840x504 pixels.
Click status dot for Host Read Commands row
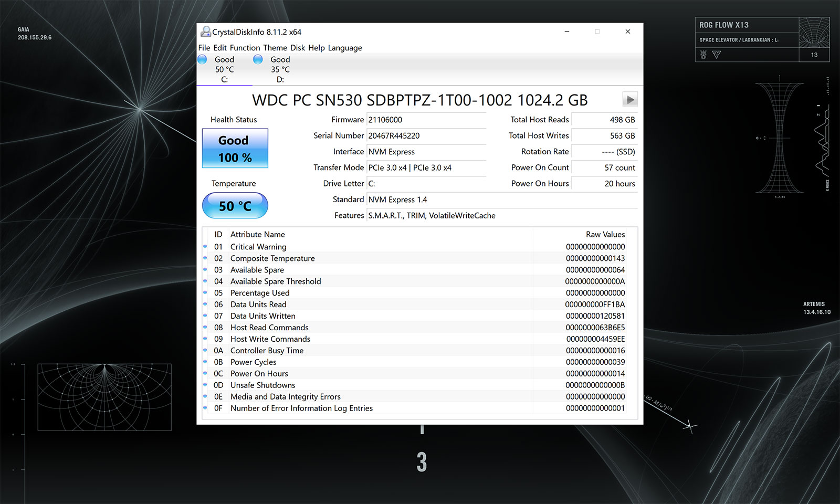point(205,327)
